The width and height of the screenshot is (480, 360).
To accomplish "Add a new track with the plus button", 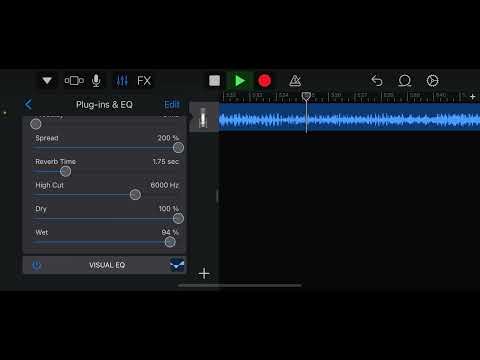I will click(204, 274).
